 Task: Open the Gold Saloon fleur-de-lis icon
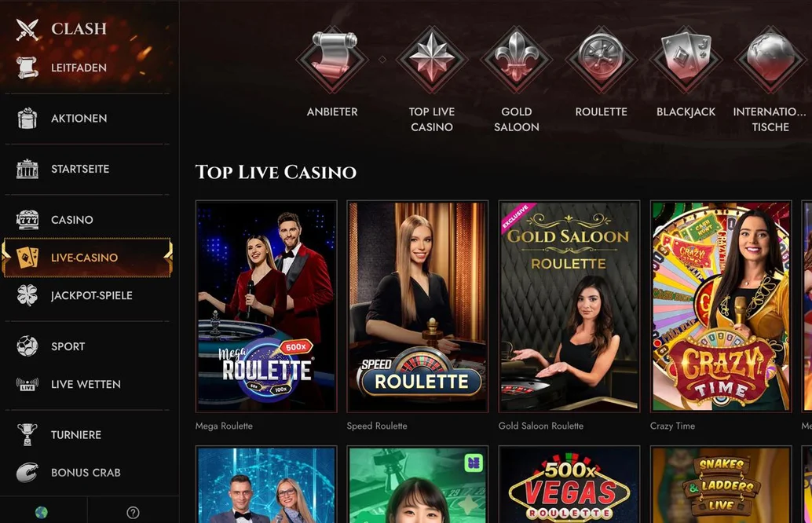click(x=516, y=60)
